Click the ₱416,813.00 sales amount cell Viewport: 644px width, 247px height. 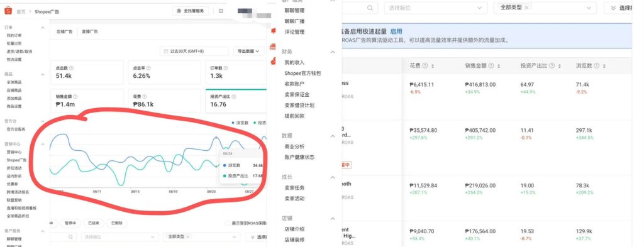(480, 84)
